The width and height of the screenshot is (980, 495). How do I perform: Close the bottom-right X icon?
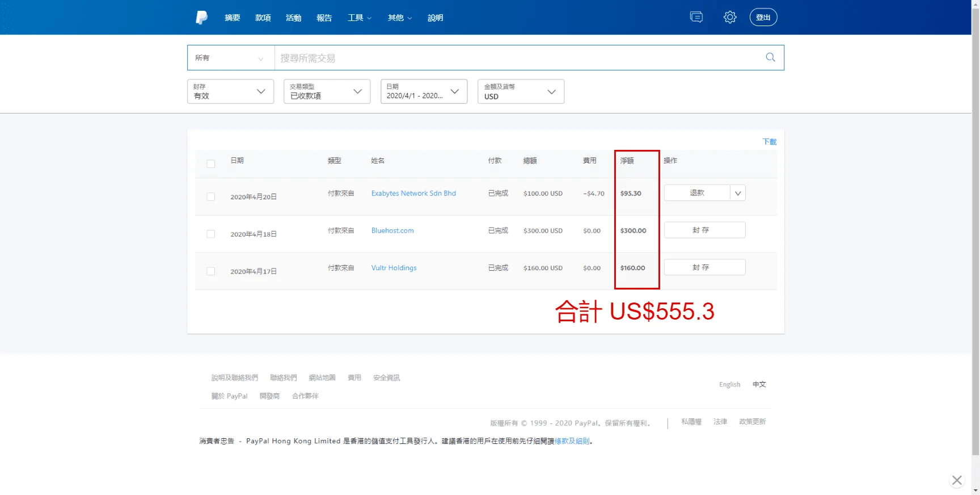click(957, 480)
